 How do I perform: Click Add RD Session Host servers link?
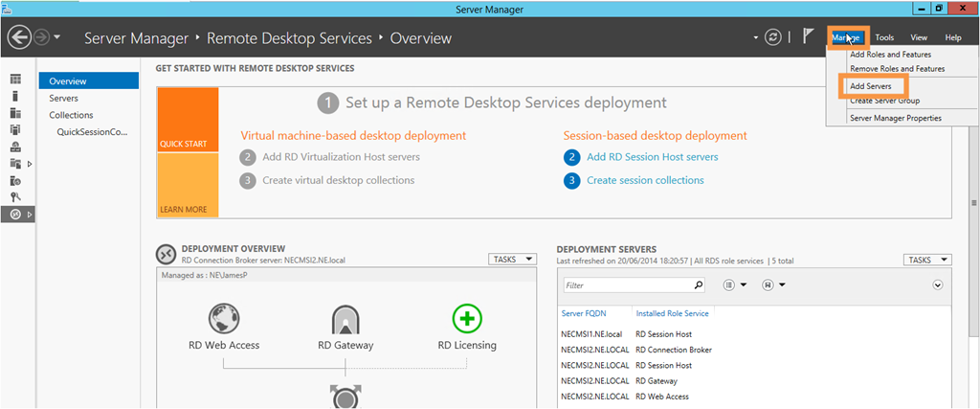(x=653, y=157)
